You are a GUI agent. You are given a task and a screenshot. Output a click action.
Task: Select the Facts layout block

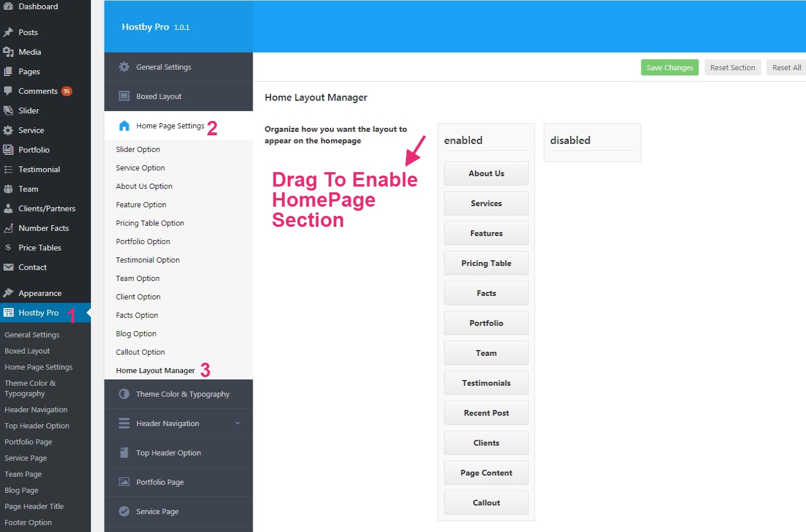click(486, 293)
